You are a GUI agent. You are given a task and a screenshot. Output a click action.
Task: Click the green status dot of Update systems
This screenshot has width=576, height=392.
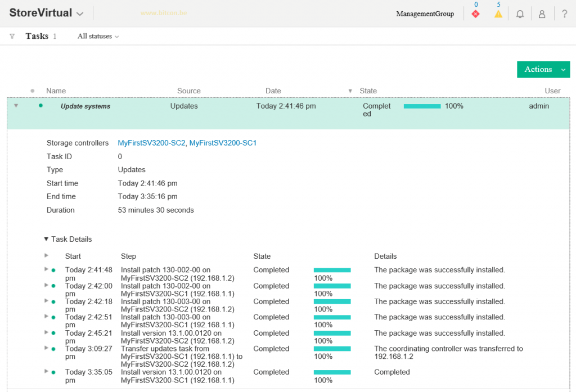40,105
